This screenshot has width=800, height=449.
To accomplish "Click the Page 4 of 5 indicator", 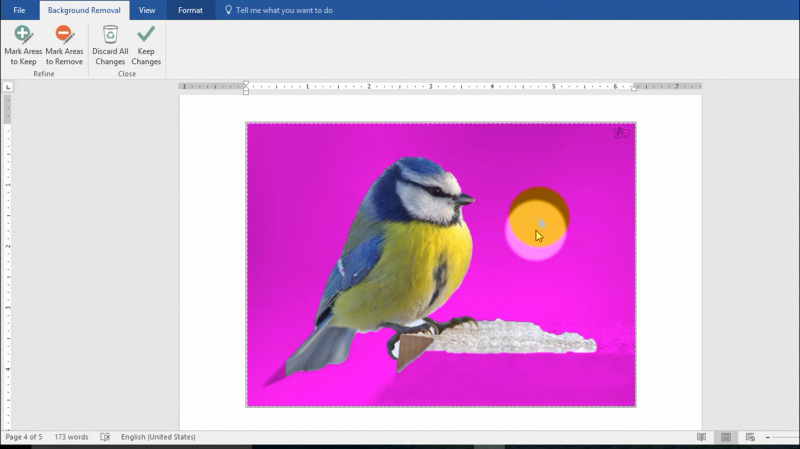I will pos(24,437).
